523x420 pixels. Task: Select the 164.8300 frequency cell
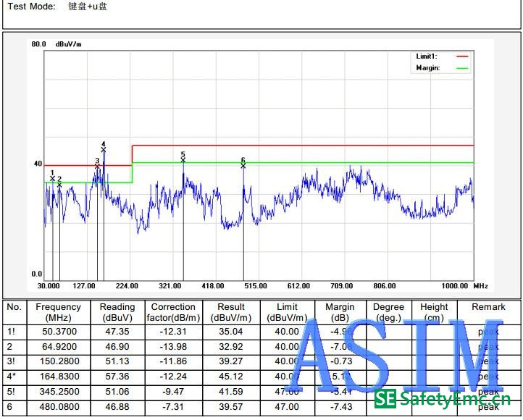click(58, 377)
